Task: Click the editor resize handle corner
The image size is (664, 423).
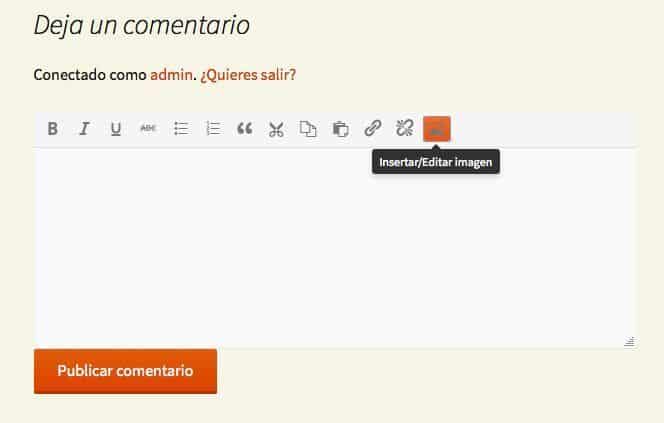Action: pyautogui.click(x=629, y=342)
